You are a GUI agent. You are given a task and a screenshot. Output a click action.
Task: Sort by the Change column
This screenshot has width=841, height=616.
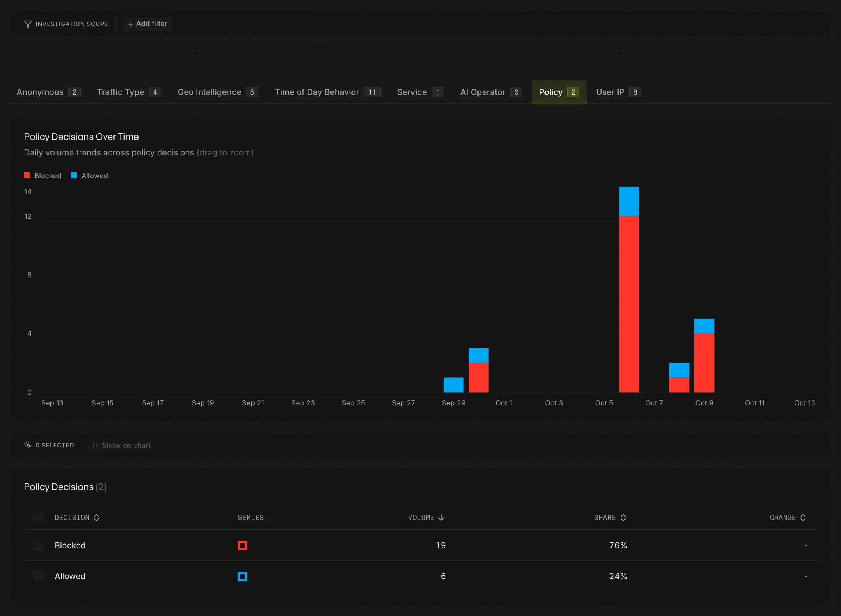[788, 518]
